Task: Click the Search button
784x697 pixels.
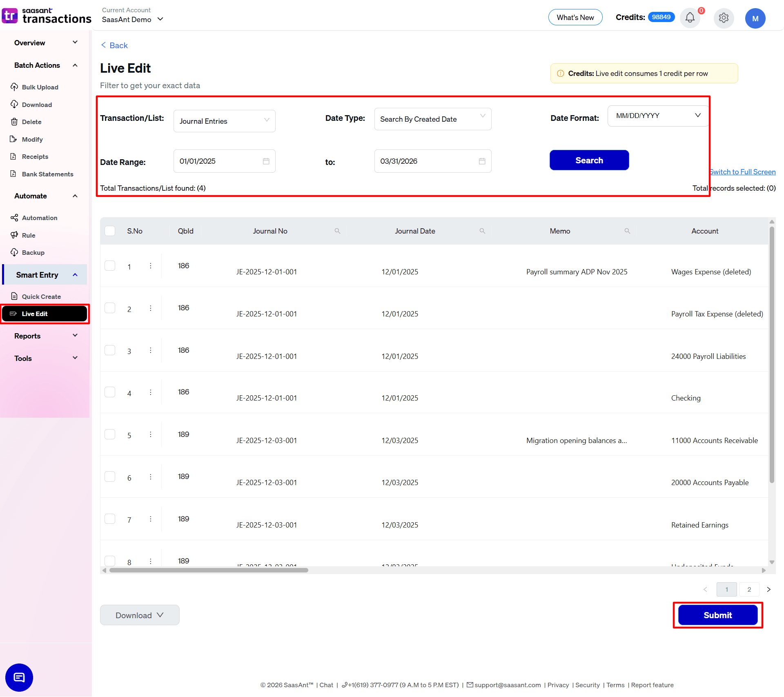Action: tap(589, 160)
